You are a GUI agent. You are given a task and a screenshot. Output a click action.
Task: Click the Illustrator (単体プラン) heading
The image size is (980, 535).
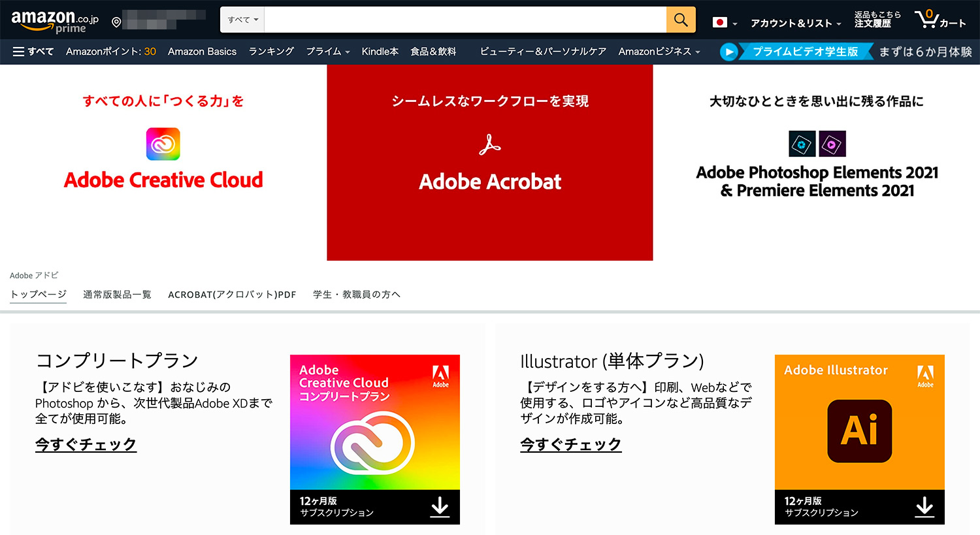click(x=612, y=361)
